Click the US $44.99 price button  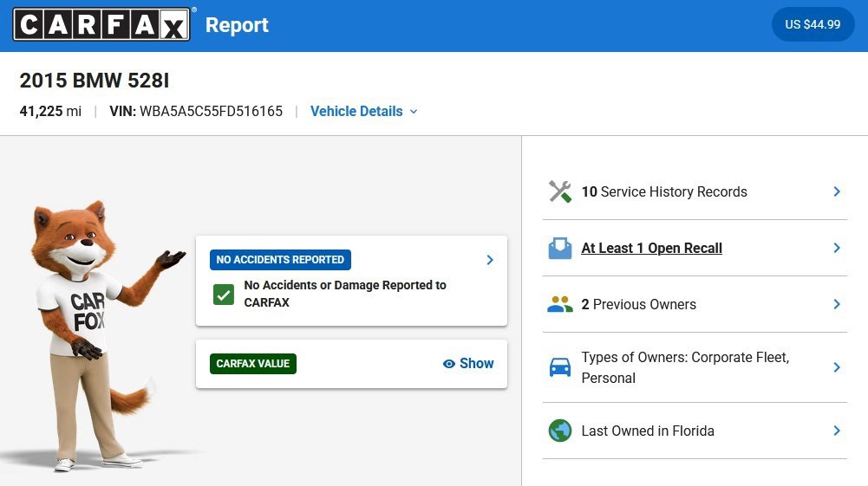tap(813, 24)
